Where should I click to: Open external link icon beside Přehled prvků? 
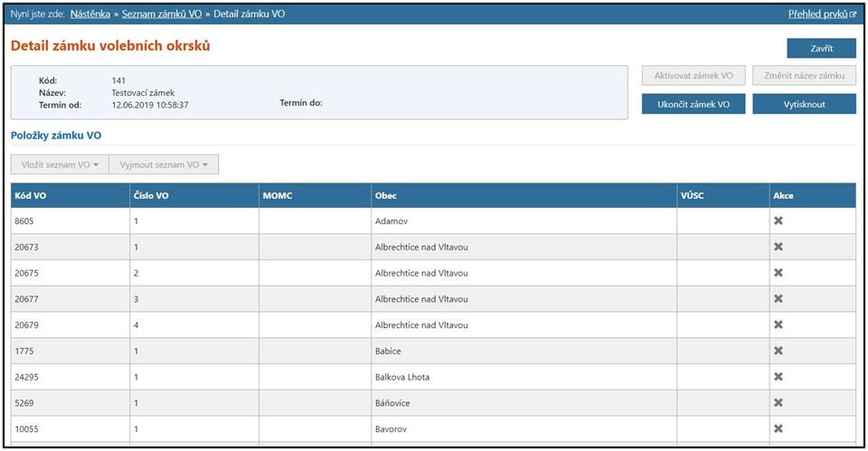[x=853, y=14]
